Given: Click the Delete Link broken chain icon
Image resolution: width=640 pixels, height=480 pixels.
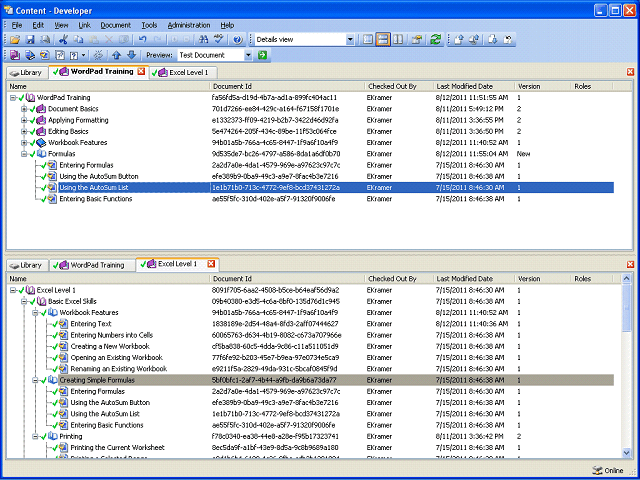Looking at the screenshot, I should coord(98,55).
